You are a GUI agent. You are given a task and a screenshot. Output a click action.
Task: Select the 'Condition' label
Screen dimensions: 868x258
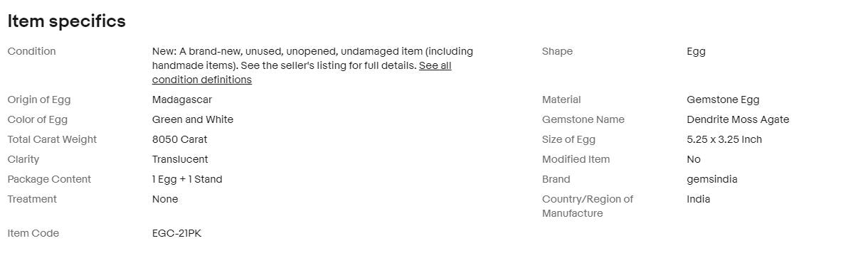(31, 51)
